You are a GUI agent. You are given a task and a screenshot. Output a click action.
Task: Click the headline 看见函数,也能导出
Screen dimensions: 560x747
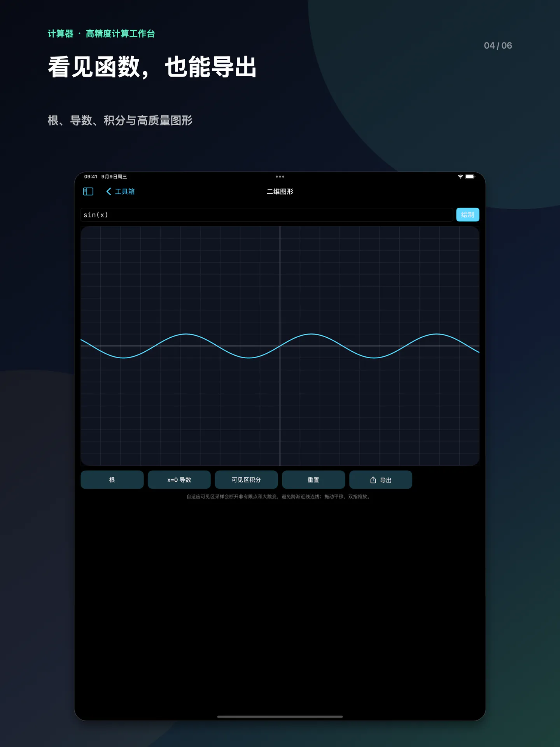pos(152,67)
